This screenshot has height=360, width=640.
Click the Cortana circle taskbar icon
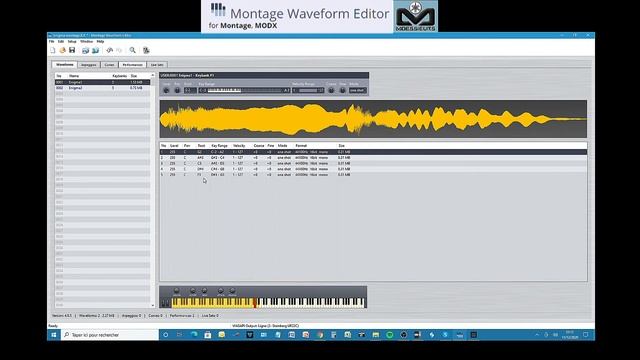tap(166, 335)
